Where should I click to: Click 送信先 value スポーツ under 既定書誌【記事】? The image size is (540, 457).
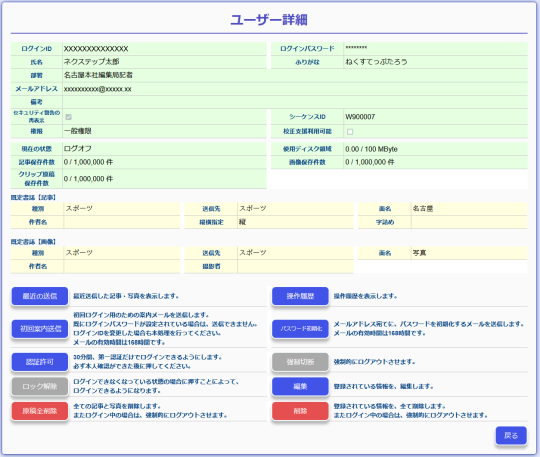coord(253,209)
